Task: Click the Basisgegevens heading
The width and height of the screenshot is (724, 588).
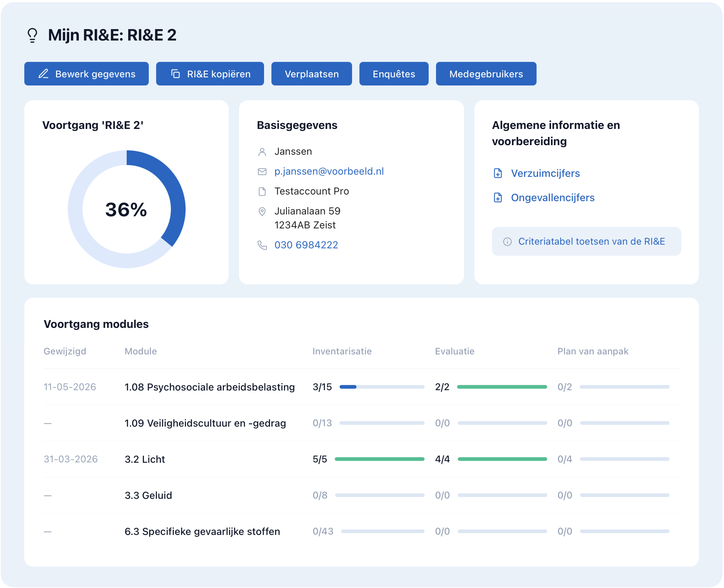Action: point(297,125)
